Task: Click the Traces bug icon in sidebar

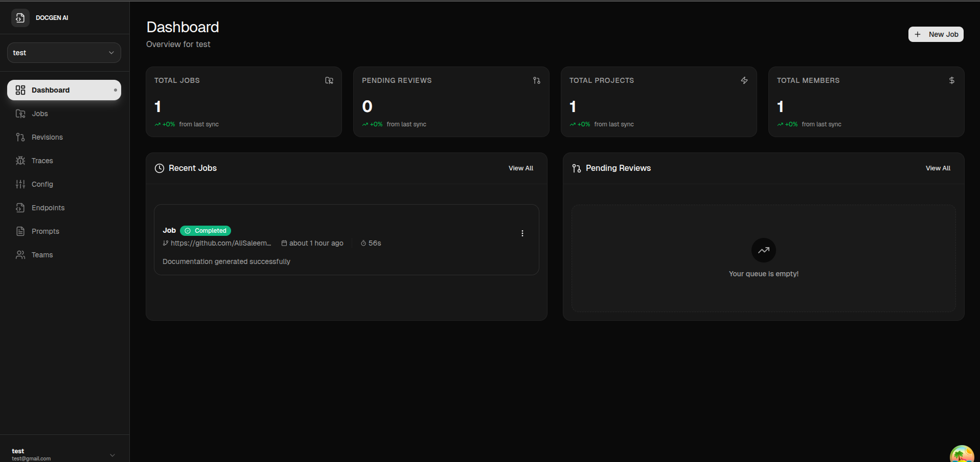Action: [20, 161]
